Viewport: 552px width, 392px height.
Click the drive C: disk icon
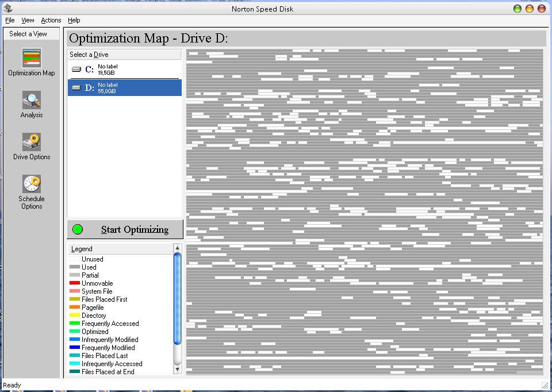point(76,70)
